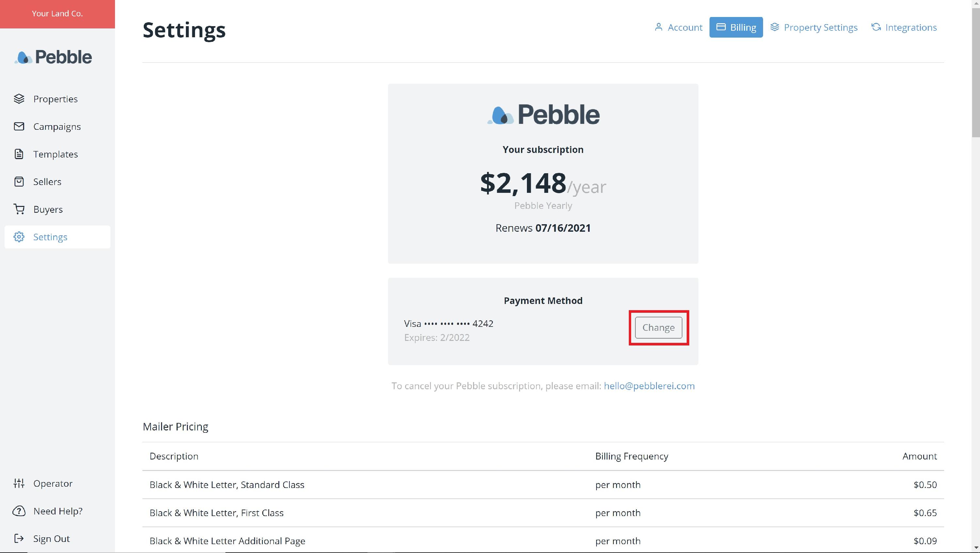Click the Operator sliders icon
Screen dimensions: 980x553
click(x=19, y=483)
